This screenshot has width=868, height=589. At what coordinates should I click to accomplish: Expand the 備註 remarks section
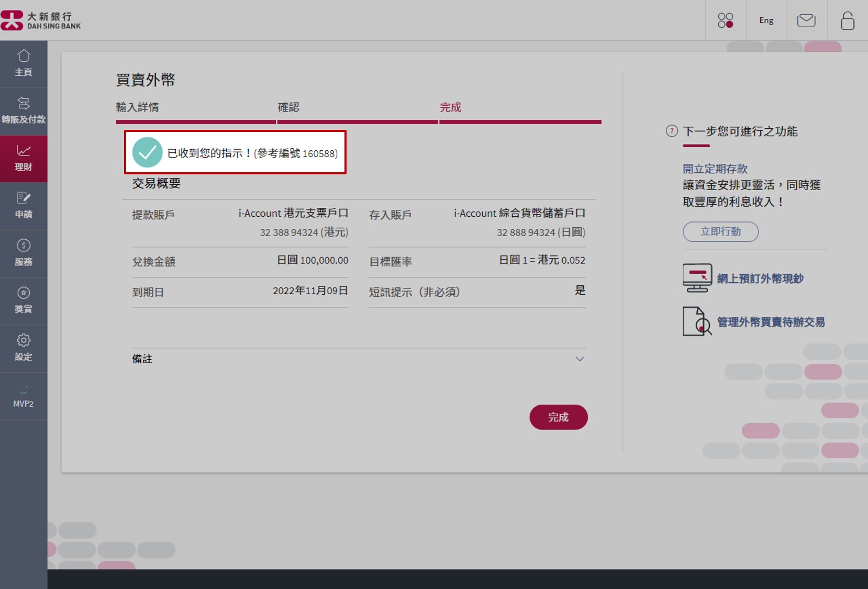(x=579, y=359)
